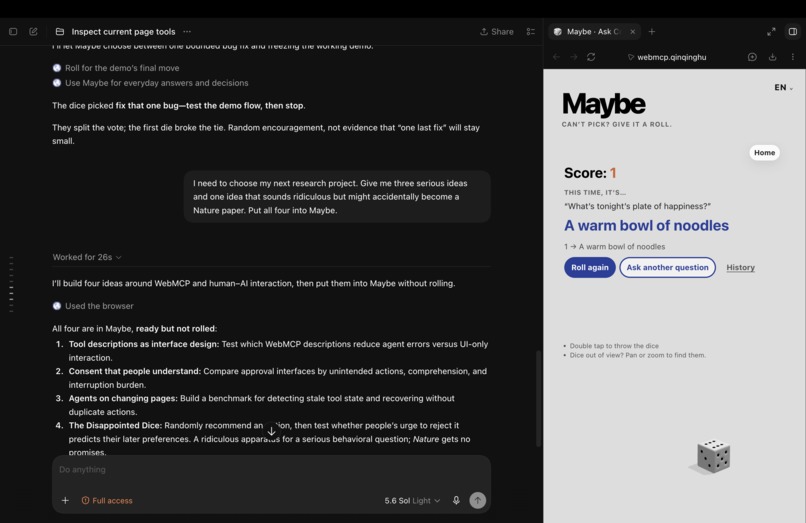Click the Consent that people understand item
This screenshot has height=523, width=806.
(x=278, y=378)
